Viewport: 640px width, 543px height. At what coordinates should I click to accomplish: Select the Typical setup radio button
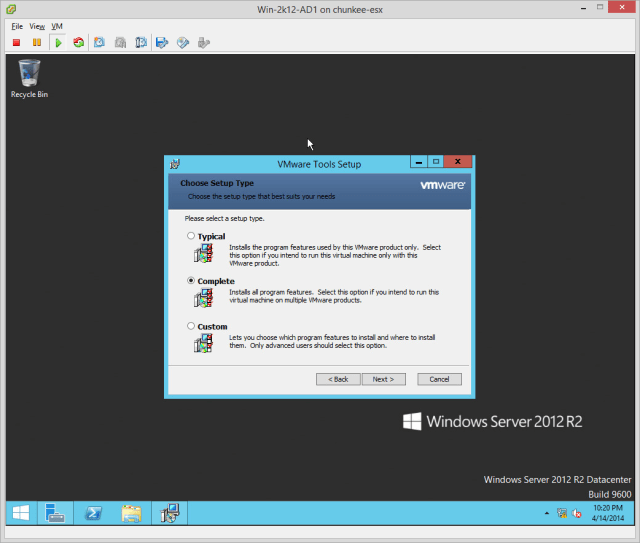coord(191,236)
